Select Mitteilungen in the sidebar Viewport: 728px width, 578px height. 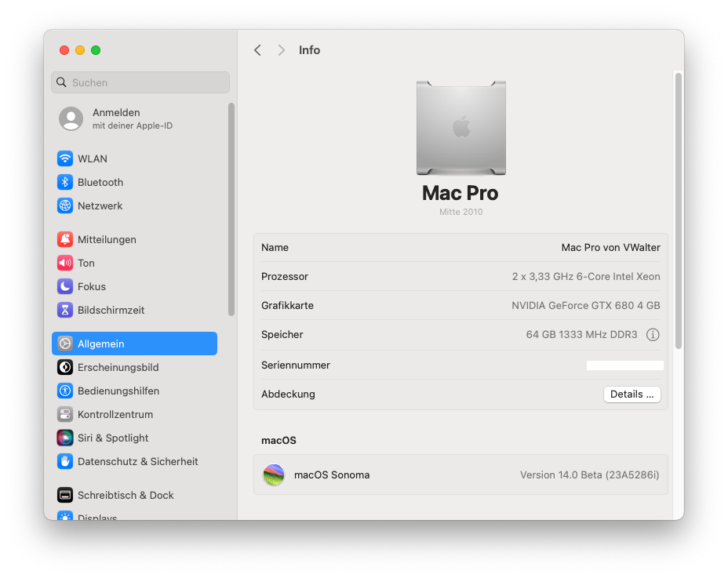134,239
